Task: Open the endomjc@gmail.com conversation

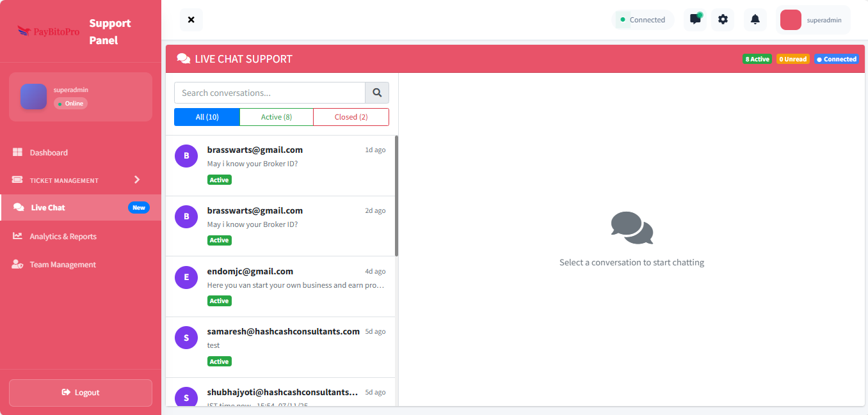Action: pyautogui.click(x=280, y=286)
